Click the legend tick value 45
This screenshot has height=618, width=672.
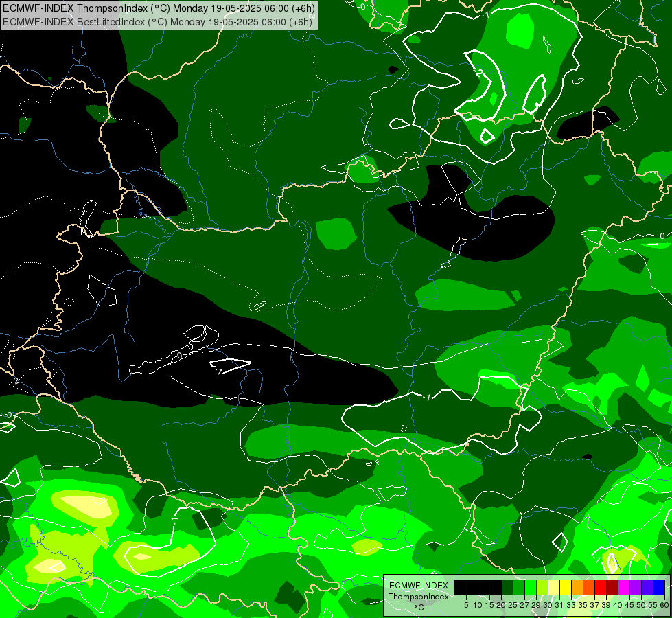[x=630, y=605]
